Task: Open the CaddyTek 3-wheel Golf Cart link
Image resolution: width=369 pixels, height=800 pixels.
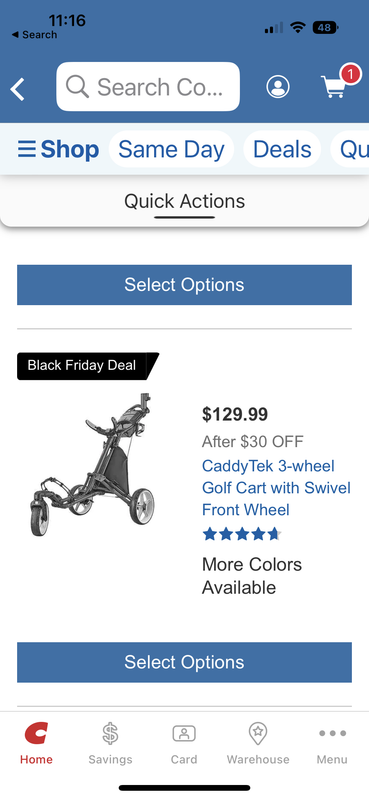Action: pos(276,488)
